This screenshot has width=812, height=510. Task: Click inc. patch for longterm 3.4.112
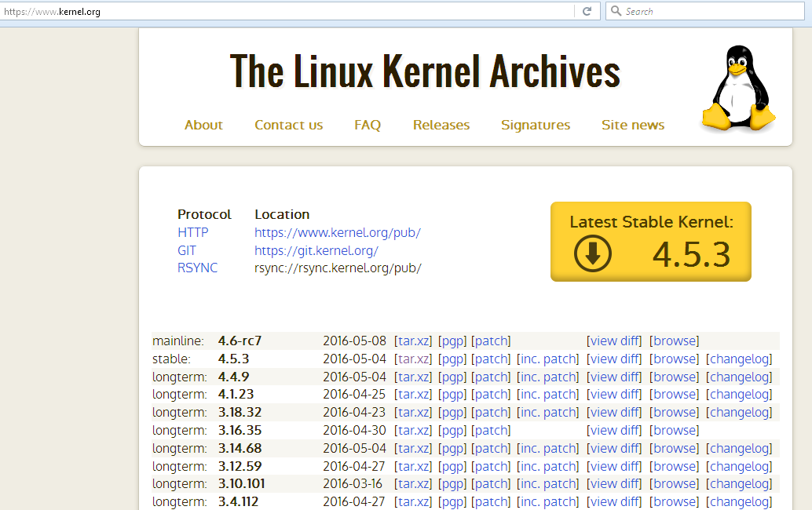point(548,501)
